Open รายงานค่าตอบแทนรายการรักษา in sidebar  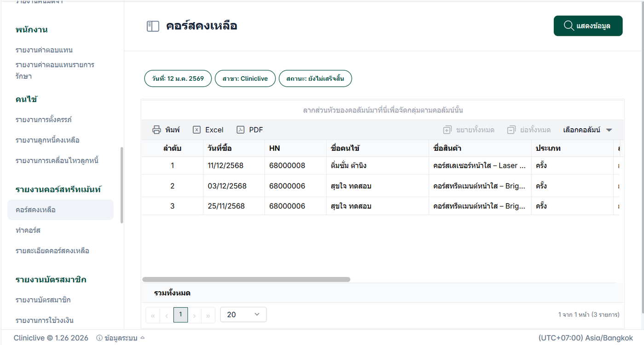[x=55, y=70]
